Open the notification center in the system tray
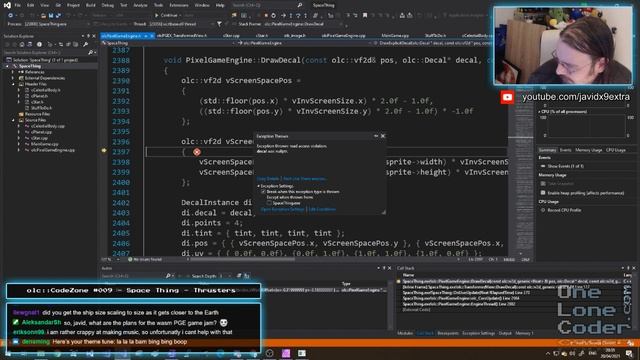The height and width of the screenshot is (360, 640). pyautogui.click(x=629, y=353)
